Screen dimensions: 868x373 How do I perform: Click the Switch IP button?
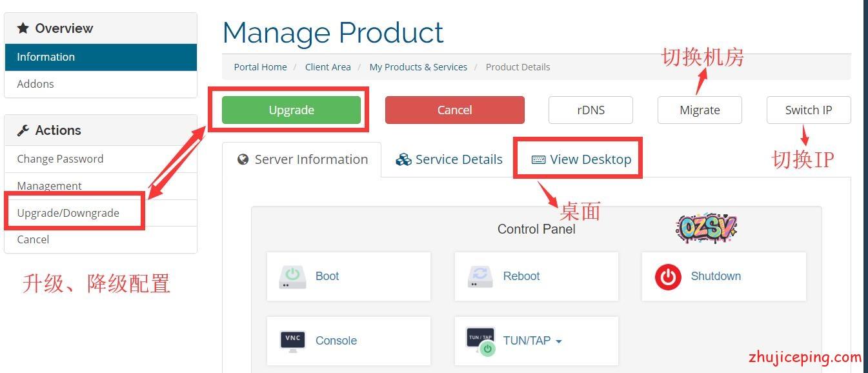[x=808, y=110]
